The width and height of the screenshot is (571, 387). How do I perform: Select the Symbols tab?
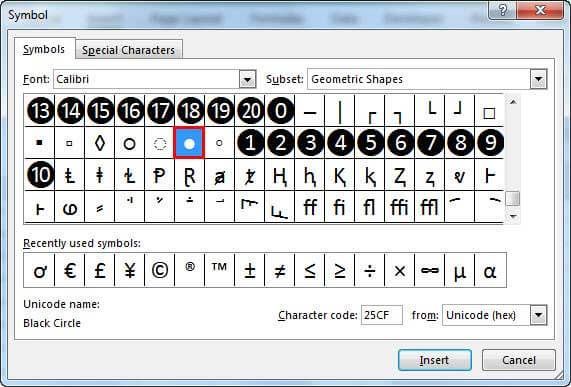tap(44, 49)
